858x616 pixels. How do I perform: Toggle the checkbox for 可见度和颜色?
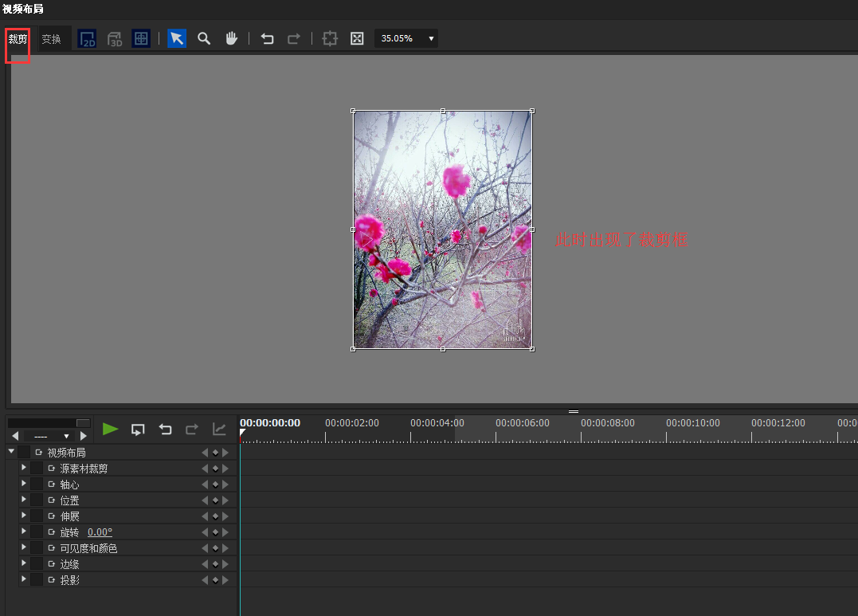[37, 548]
